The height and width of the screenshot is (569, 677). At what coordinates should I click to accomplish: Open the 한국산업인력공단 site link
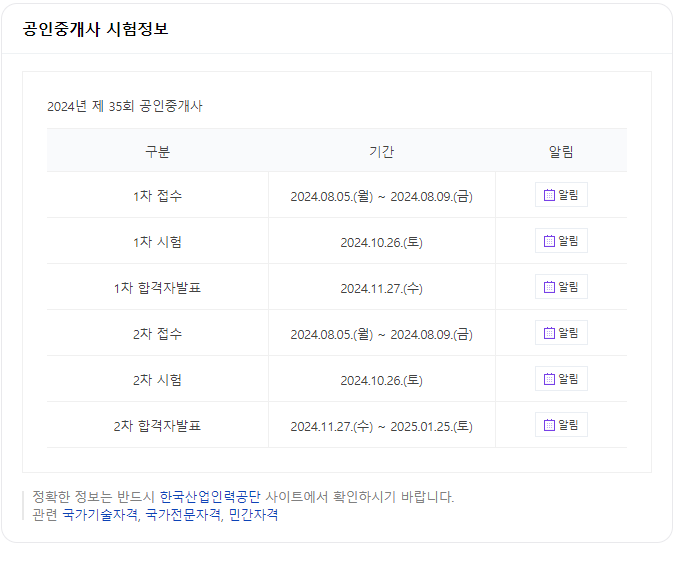click(210, 497)
